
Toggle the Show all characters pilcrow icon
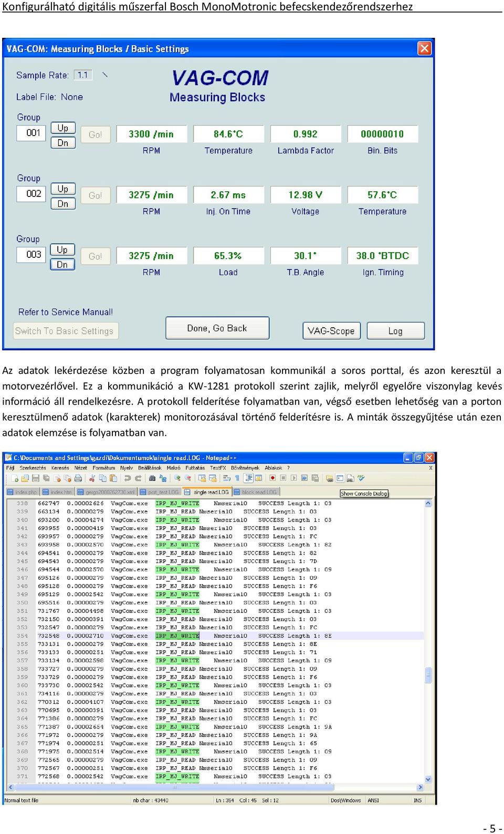237,478
